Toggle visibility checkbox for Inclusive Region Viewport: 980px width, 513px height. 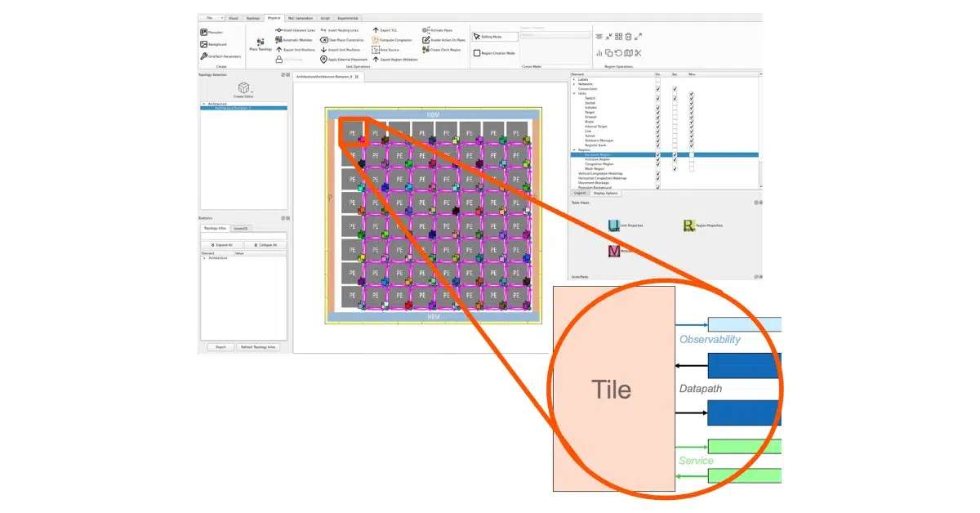click(x=658, y=159)
